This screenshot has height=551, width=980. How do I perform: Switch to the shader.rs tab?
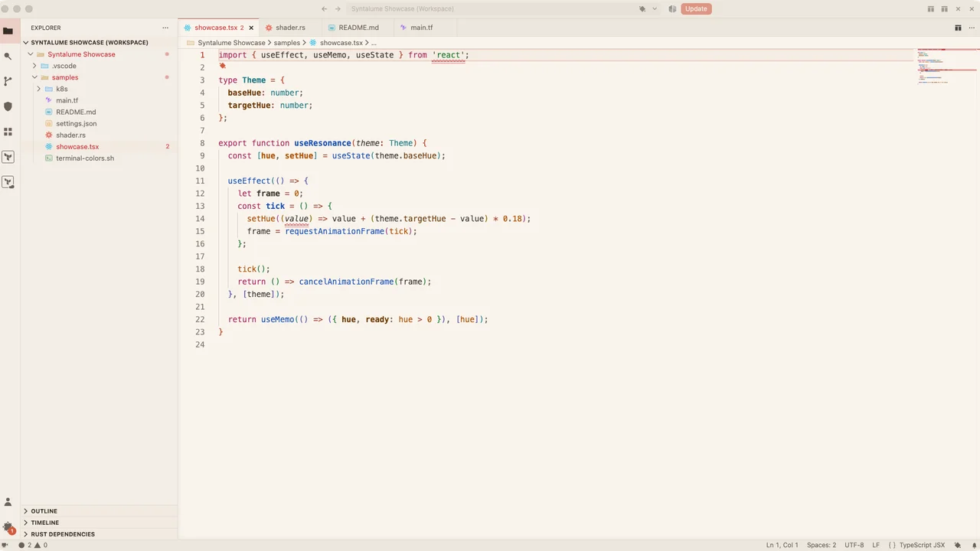[x=290, y=28]
